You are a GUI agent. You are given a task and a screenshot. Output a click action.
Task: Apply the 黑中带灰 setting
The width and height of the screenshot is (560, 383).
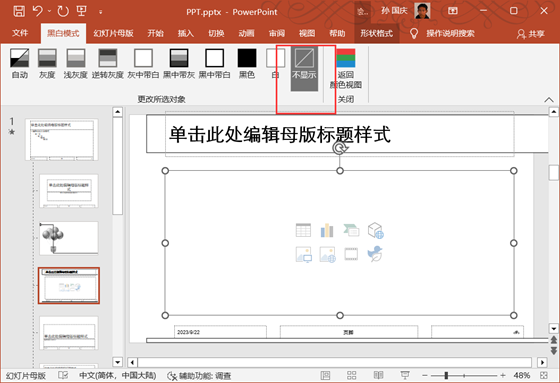179,64
